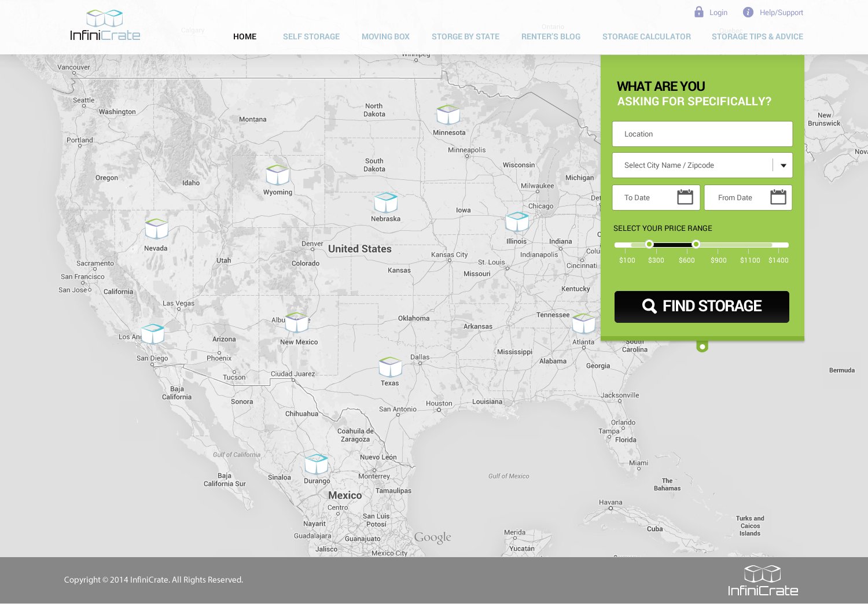868x604 pixels.
Task: Click the price track near $1100
Action: [x=749, y=245]
